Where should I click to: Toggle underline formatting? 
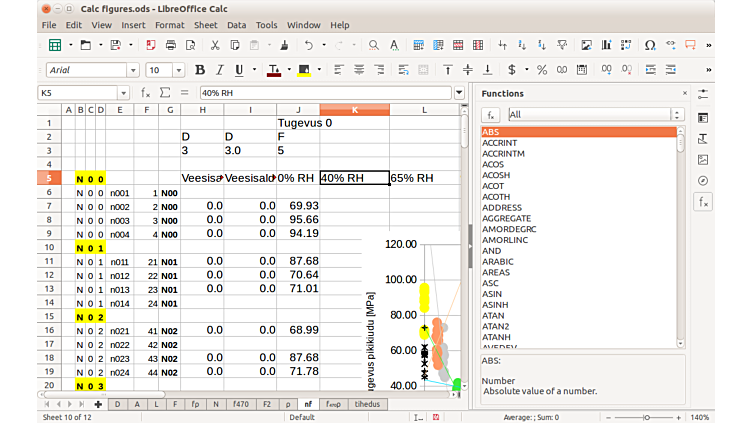(239, 70)
